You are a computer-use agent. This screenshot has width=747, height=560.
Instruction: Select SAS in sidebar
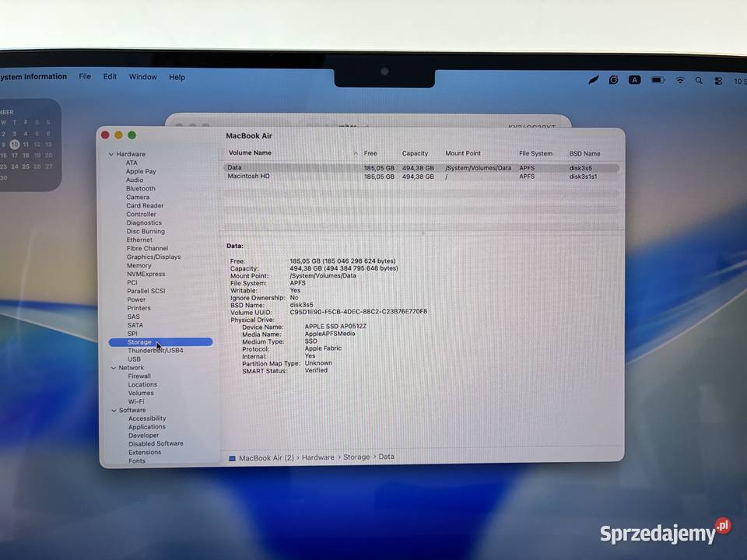tap(133, 317)
